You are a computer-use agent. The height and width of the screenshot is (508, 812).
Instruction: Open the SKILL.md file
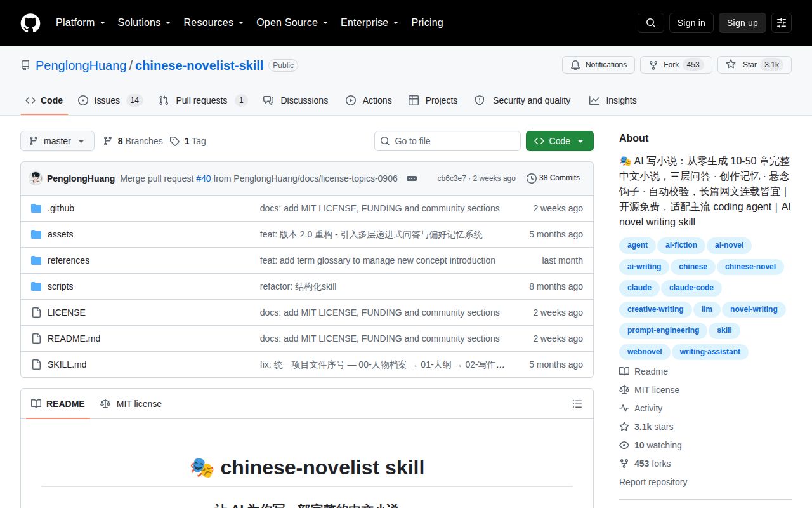pyautogui.click(x=67, y=364)
